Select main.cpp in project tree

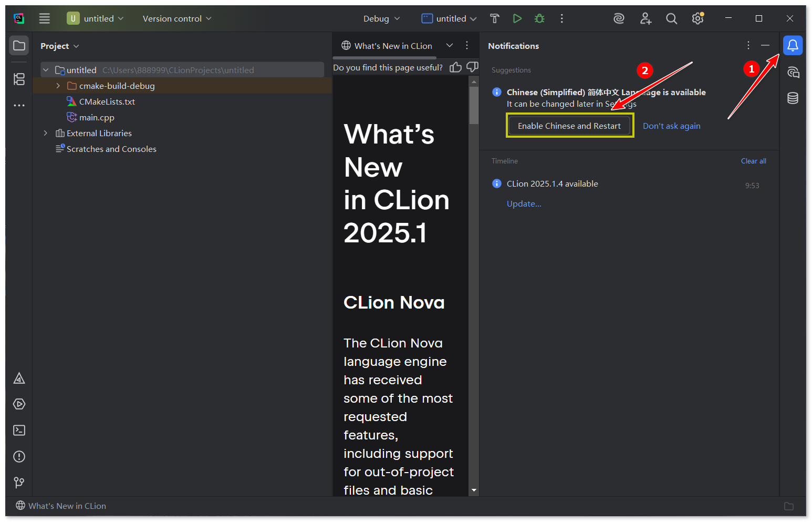97,117
